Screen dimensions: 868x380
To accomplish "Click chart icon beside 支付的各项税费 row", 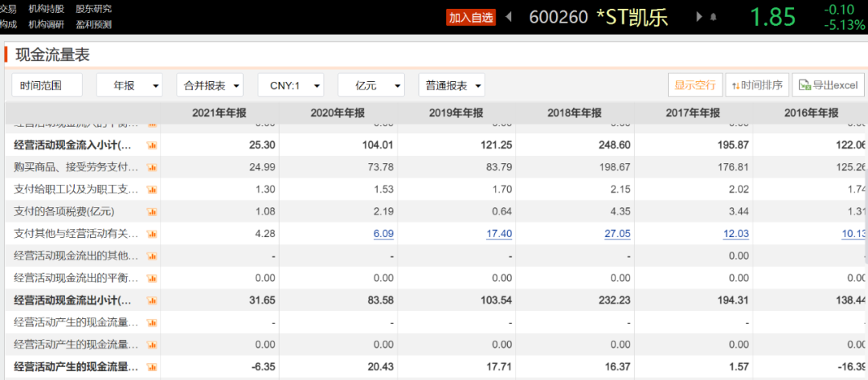I will click(151, 212).
